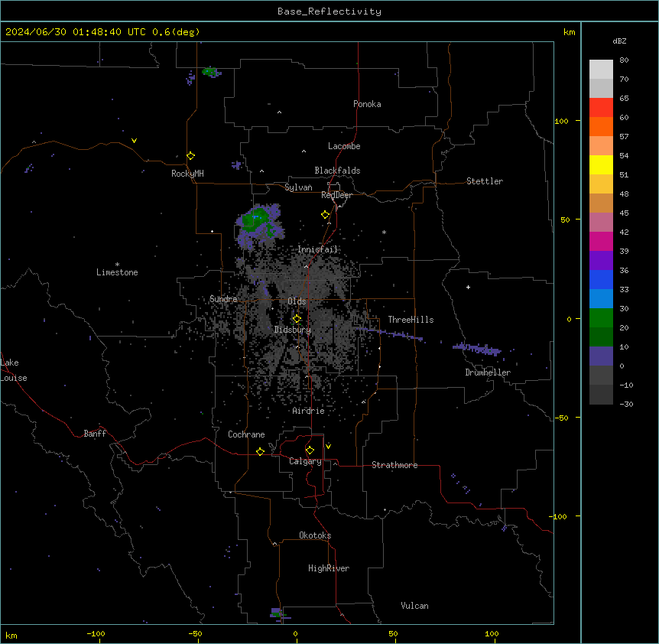Click the yellow diamond marker above RockyMH
This screenshot has width=659, height=644.
click(191, 156)
